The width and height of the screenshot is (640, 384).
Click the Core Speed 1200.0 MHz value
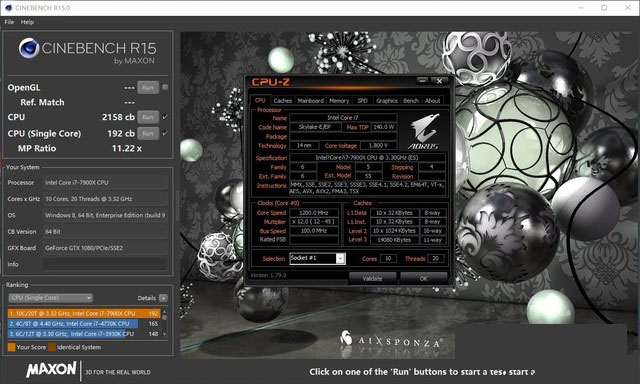314,213
